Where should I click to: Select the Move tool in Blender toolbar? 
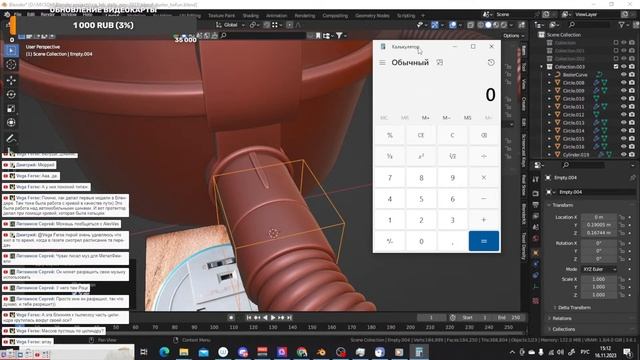[11, 80]
